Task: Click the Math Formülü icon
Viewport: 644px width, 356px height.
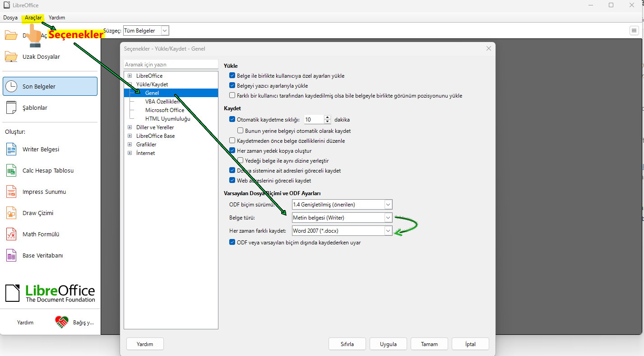Action: (11, 234)
